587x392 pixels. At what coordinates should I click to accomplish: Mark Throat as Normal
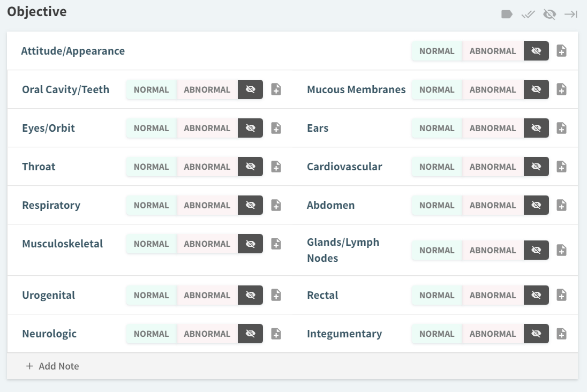coord(151,167)
